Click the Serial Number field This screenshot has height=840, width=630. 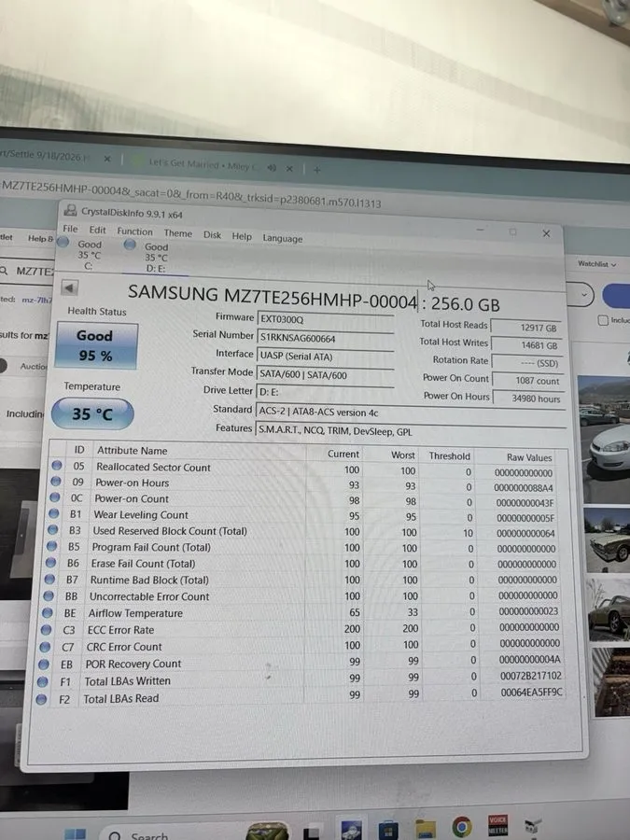[326, 338]
